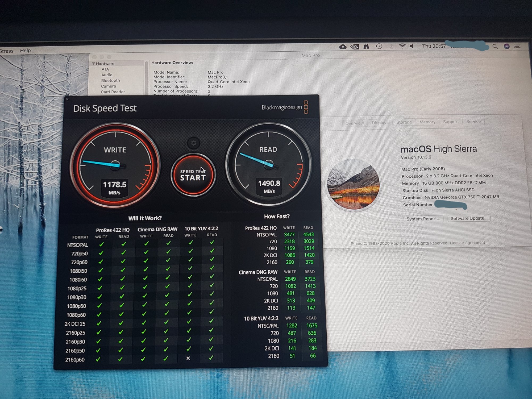Click the volume speaker icon
Viewport: 532px width, 399px height.
pyautogui.click(x=412, y=46)
